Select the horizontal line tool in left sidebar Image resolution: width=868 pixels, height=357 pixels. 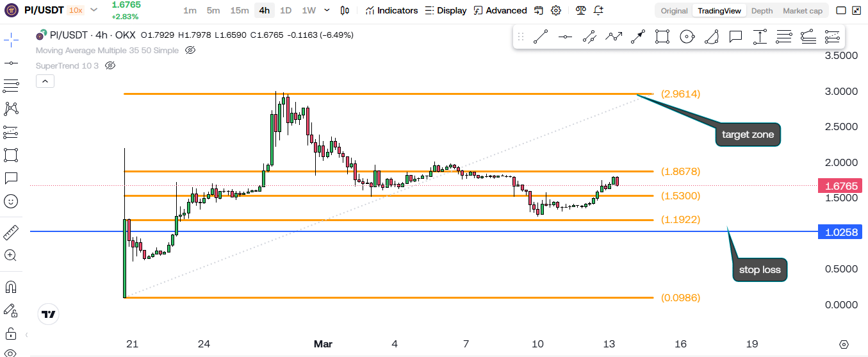tap(11, 63)
